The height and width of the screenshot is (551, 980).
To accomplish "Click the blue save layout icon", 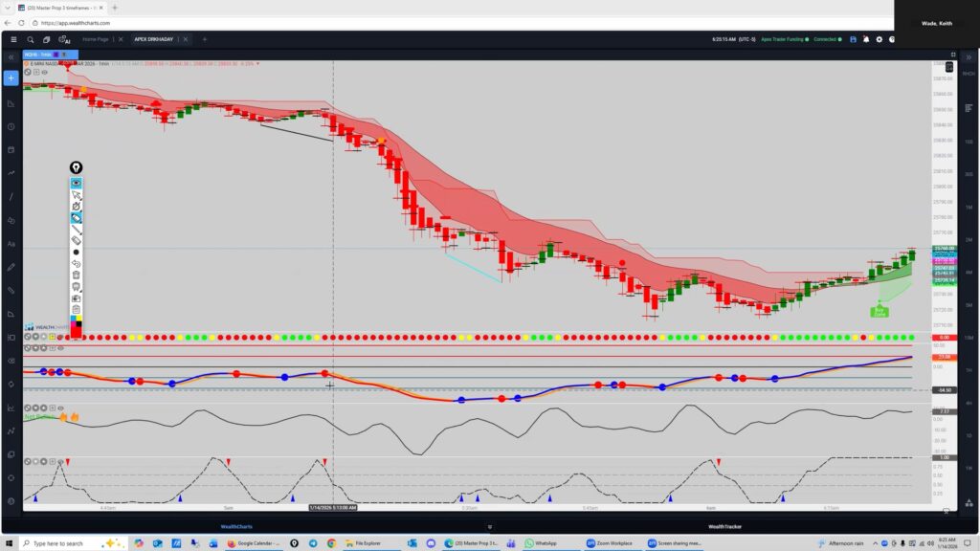I will pos(853,39).
